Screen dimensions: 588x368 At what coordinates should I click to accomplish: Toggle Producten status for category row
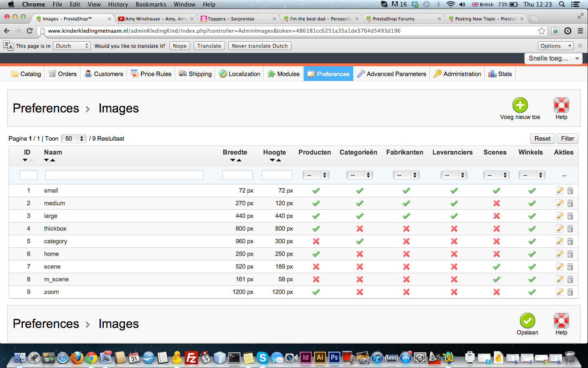pyautogui.click(x=316, y=241)
